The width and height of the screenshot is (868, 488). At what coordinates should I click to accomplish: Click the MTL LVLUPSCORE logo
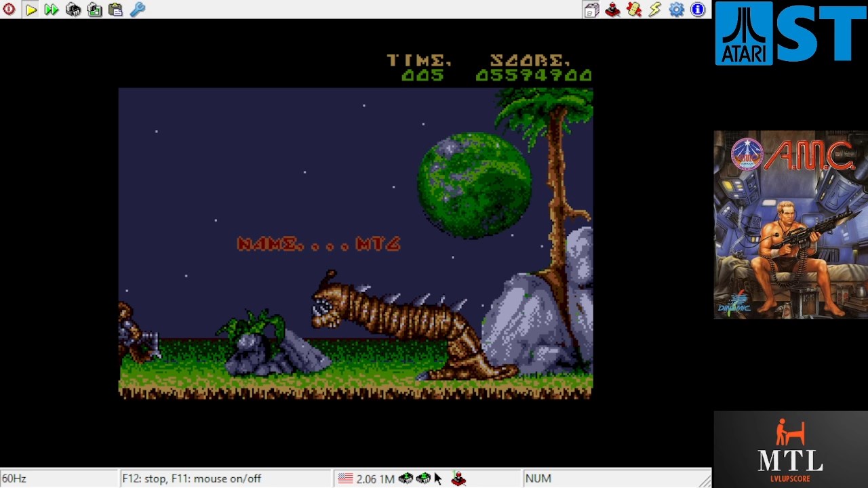pyautogui.click(x=790, y=447)
